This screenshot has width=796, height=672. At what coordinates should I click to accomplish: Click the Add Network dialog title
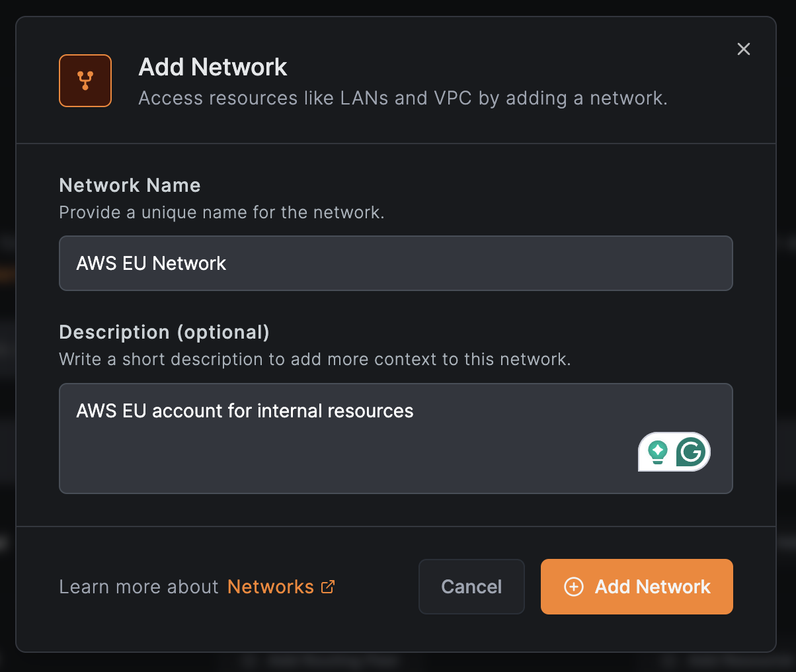click(x=213, y=66)
